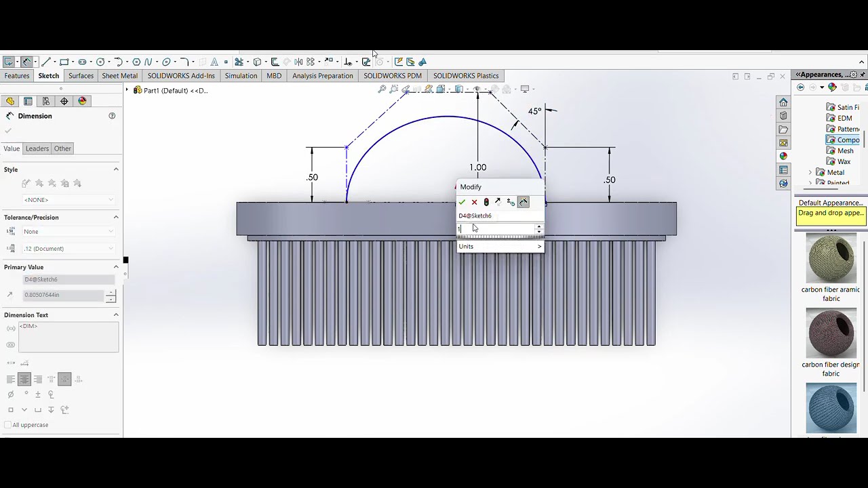868x488 pixels.
Task: Open the spin increment settings in Modify
Action: 511,202
